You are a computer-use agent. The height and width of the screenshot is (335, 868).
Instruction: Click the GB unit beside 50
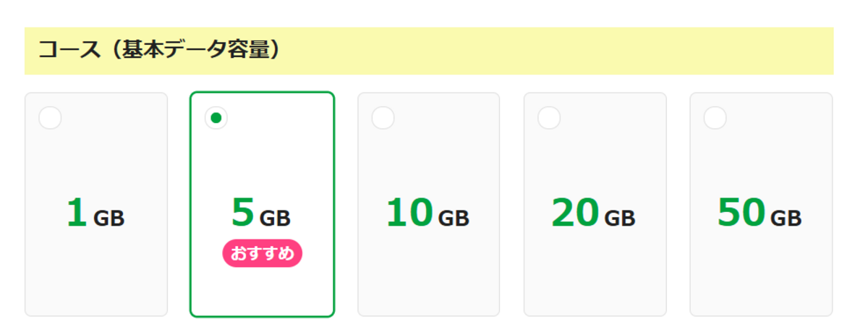click(786, 217)
